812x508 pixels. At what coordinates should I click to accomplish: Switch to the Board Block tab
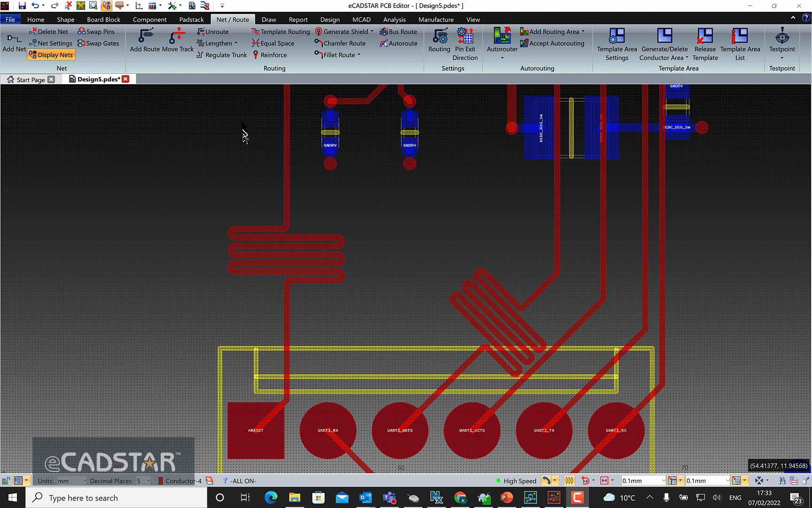point(103,19)
